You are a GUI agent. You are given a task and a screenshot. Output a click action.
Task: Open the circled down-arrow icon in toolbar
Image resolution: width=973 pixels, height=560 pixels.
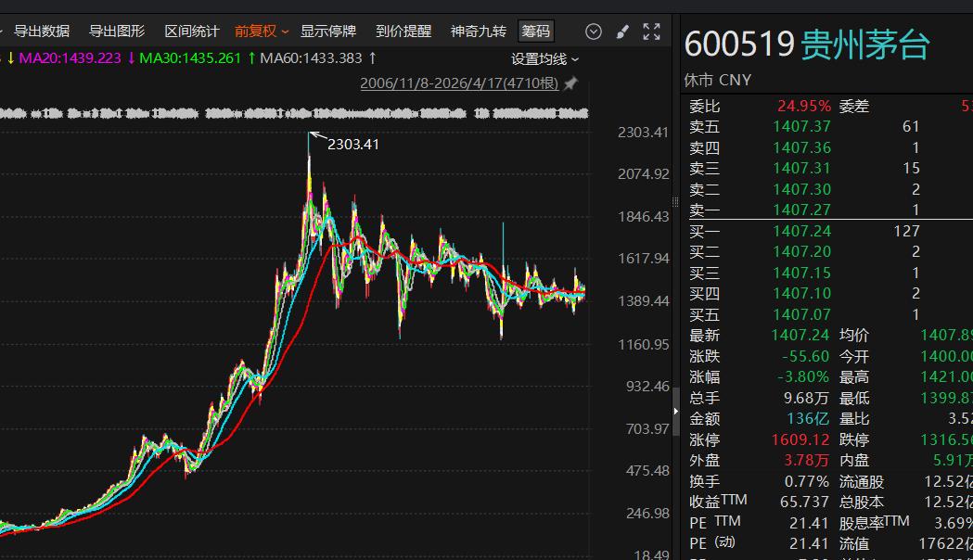tap(594, 31)
